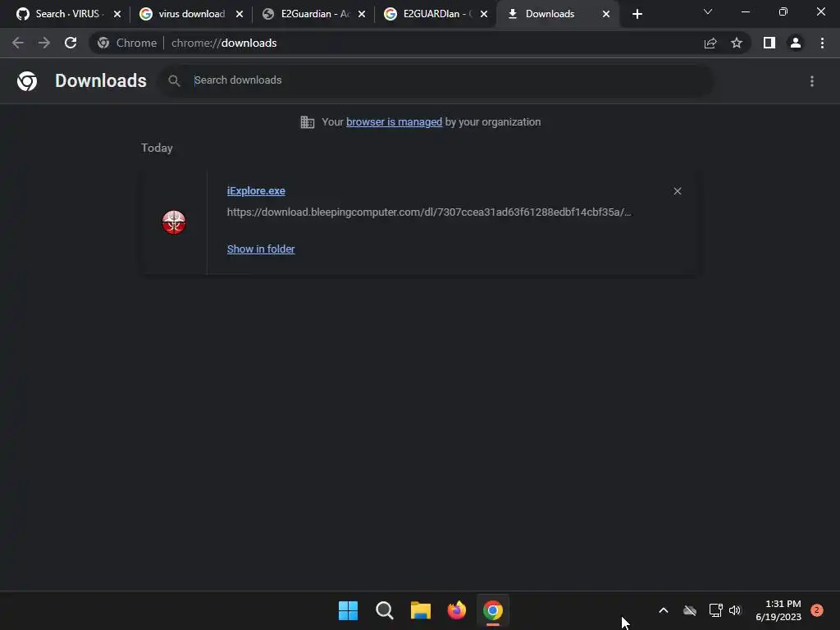Remove iExplore.exe from the list
Image resolution: width=840 pixels, height=630 pixels.
tap(678, 191)
